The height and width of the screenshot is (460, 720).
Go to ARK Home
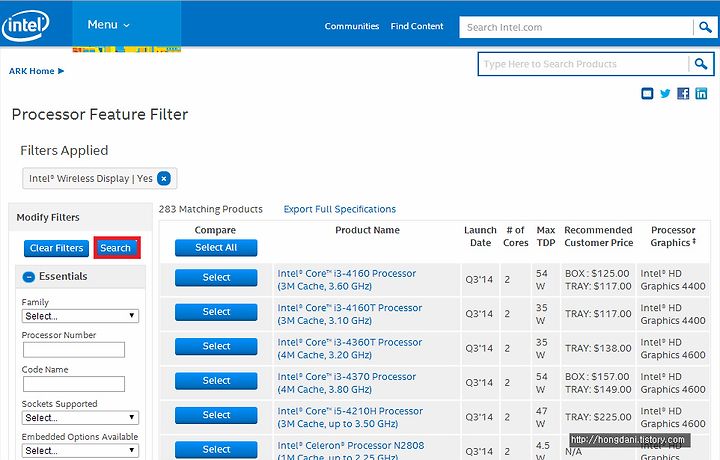pyautogui.click(x=36, y=71)
